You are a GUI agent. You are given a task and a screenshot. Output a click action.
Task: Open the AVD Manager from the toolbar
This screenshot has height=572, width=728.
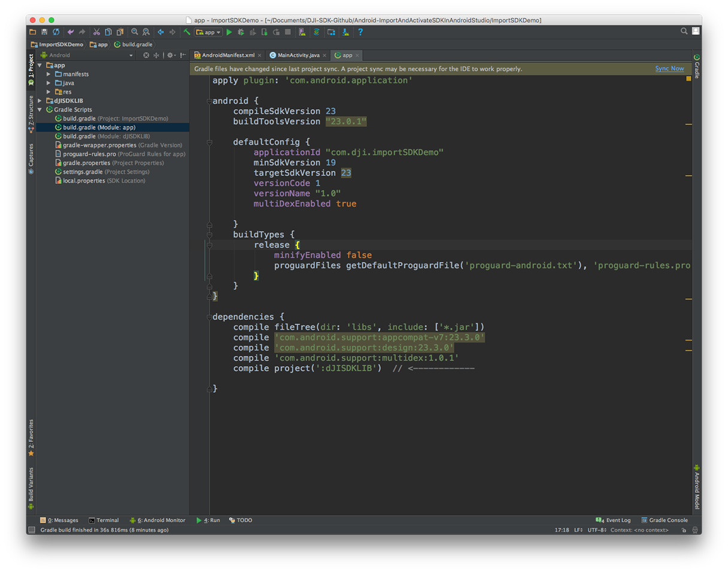(301, 32)
